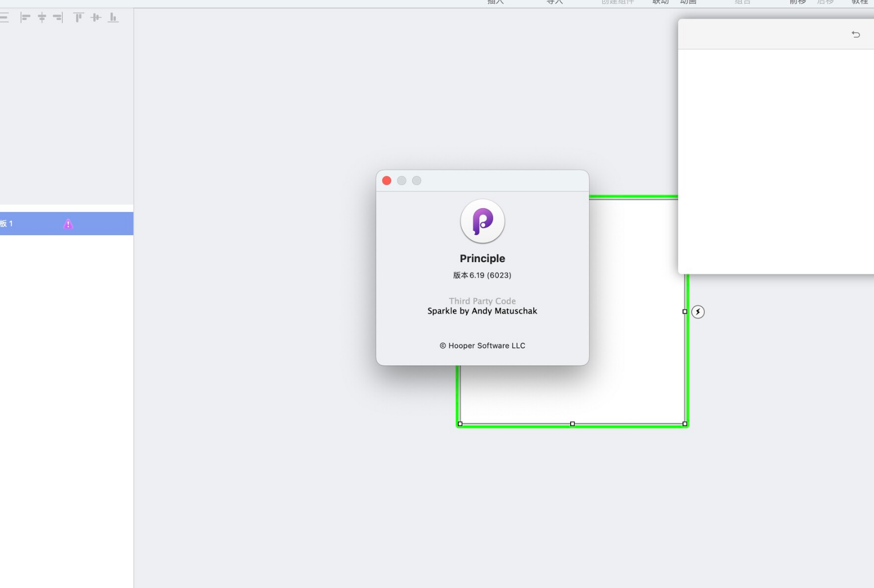Viewport: 874px width, 588px height.
Task: Click the 导入 (Import) toolbar item
Action: pyautogui.click(x=555, y=2)
